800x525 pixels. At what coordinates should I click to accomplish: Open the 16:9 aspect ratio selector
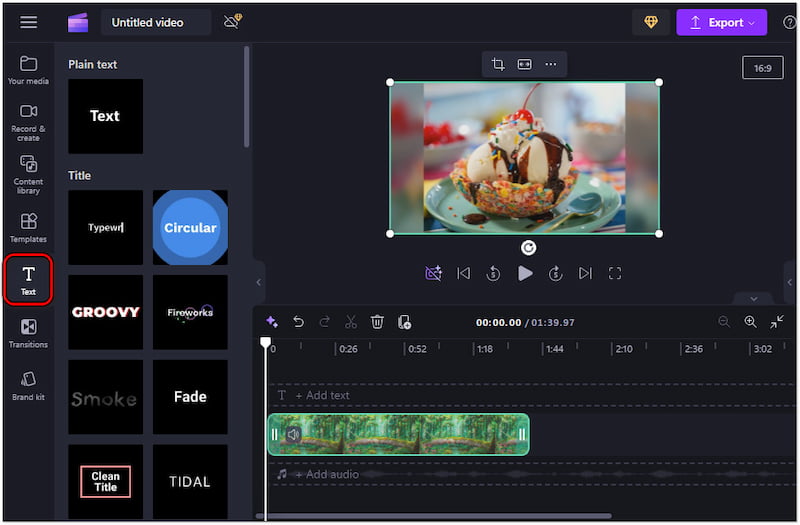pos(762,68)
